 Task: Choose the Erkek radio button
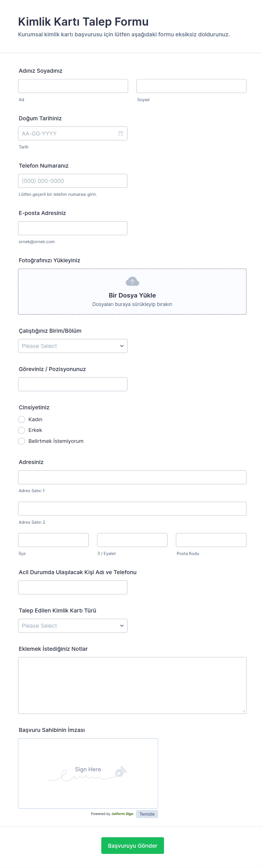[x=22, y=430]
